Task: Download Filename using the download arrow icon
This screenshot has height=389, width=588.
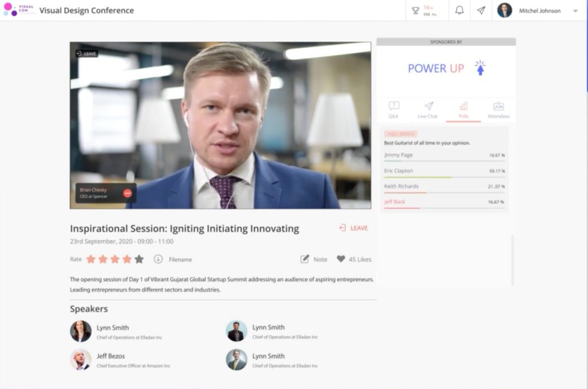Action: click(x=157, y=259)
